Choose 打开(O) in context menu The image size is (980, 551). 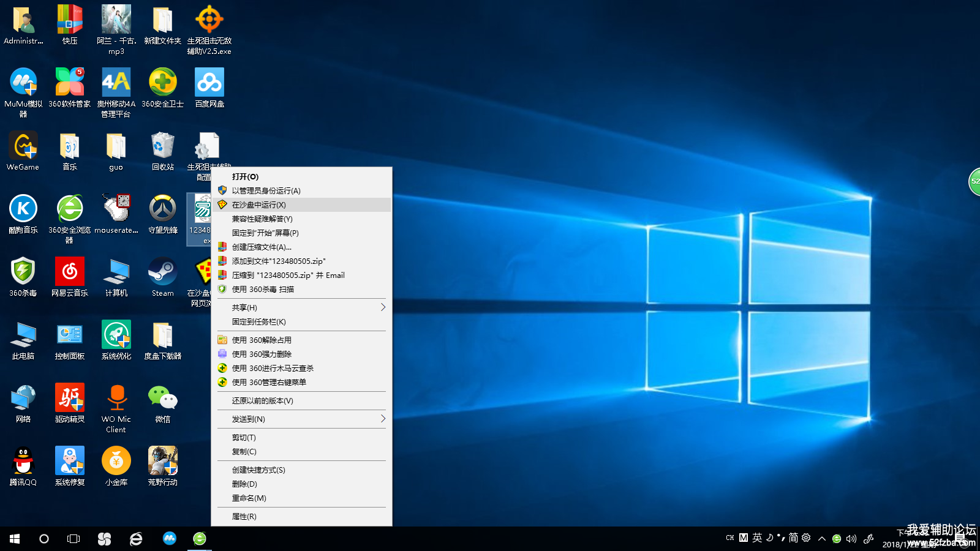[x=301, y=177]
